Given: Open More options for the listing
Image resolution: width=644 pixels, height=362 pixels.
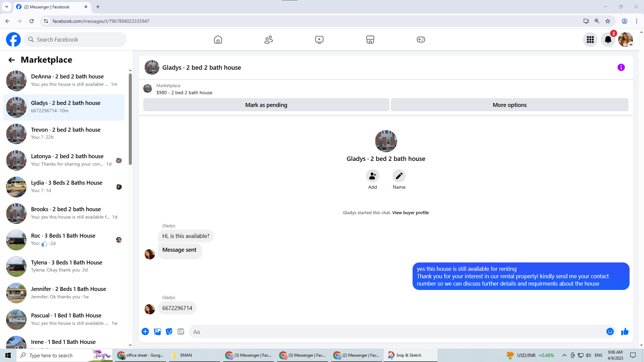Looking at the screenshot, I should [x=509, y=105].
